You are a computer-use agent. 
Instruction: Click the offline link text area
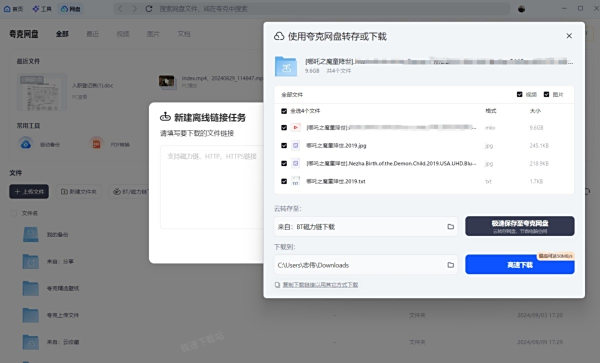tap(212, 187)
